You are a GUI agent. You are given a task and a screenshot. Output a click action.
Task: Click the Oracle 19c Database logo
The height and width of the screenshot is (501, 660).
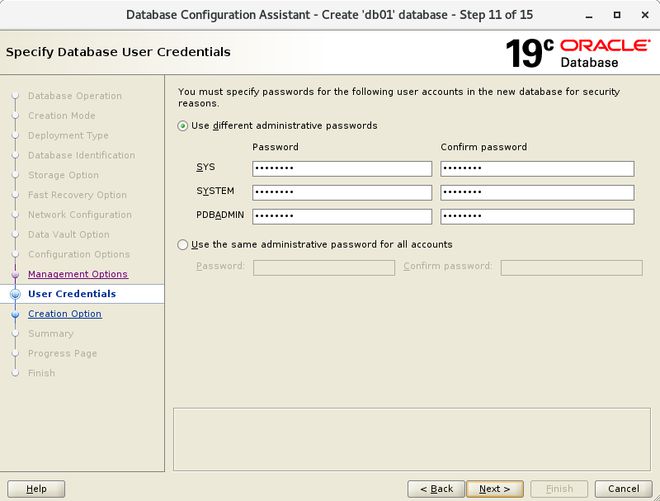coord(578,53)
